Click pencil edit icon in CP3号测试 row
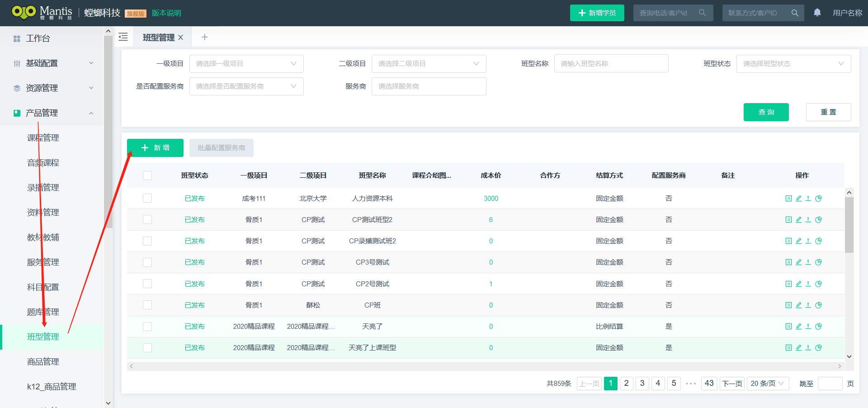 pyautogui.click(x=798, y=262)
